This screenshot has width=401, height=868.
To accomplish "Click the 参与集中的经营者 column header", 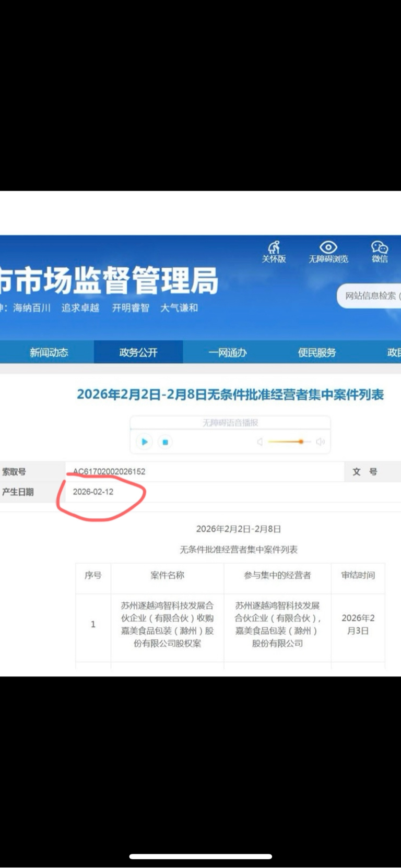I will point(277,575).
